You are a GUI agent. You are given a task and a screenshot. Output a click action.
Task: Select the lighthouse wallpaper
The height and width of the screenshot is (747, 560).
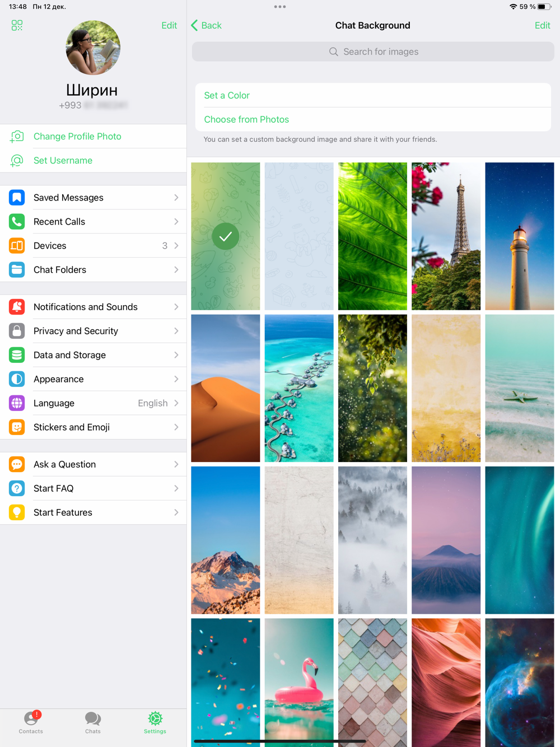coord(520,236)
